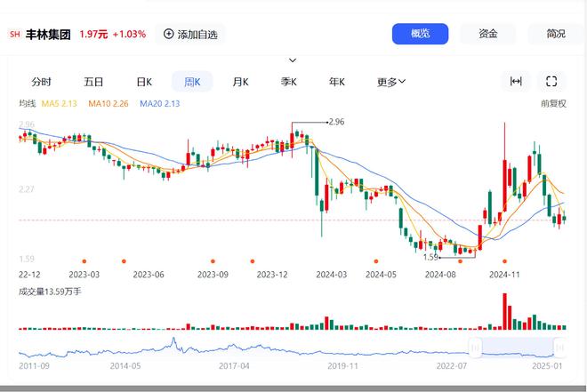
Task: Select the 年K chart period
Action: pyautogui.click(x=337, y=82)
